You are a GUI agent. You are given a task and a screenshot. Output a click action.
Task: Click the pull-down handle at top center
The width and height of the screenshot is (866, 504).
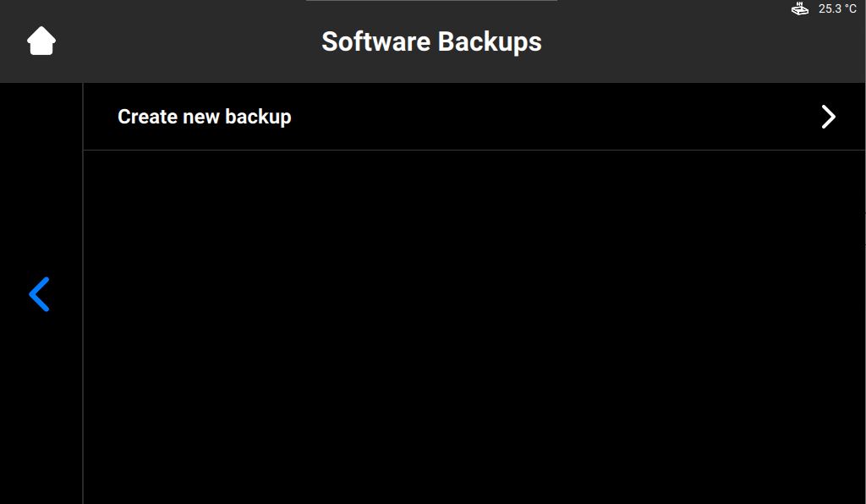point(431,1)
